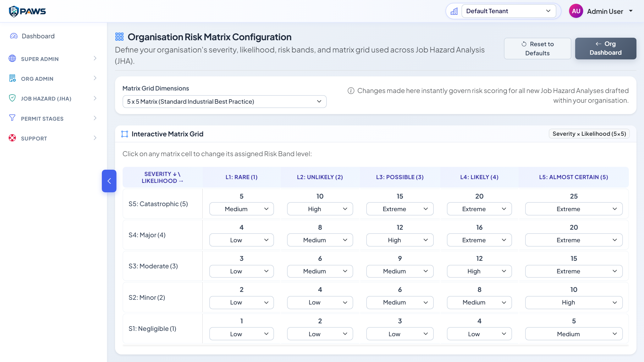Click the info icon near changes notice

[x=351, y=91]
